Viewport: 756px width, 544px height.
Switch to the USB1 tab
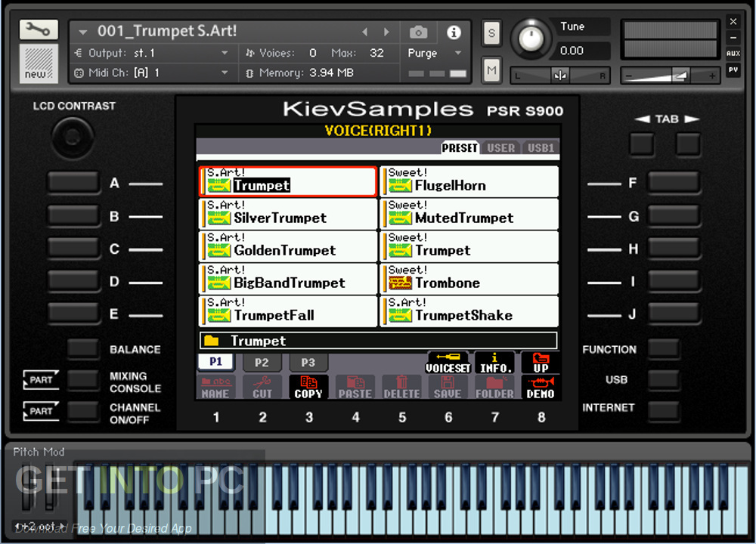pos(541,148)
